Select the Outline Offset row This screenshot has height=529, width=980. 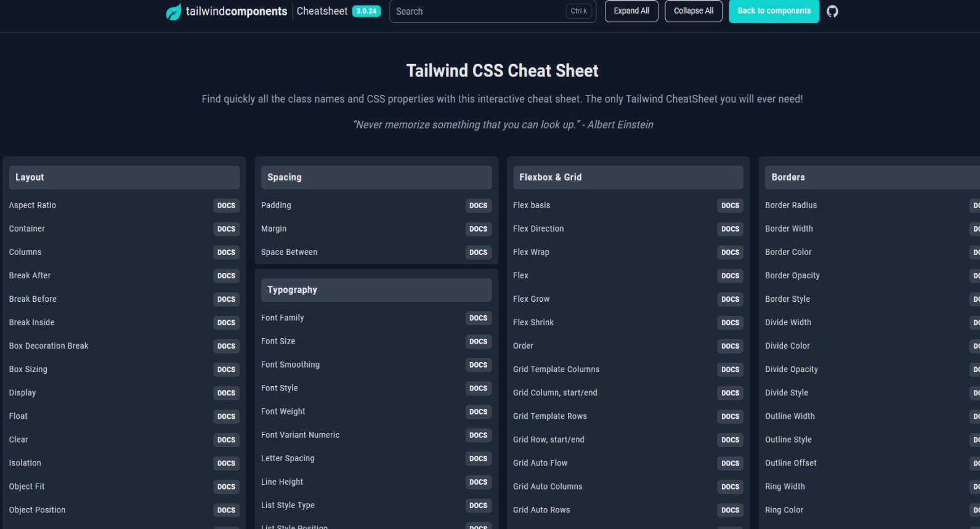click(x=872, y=463)
